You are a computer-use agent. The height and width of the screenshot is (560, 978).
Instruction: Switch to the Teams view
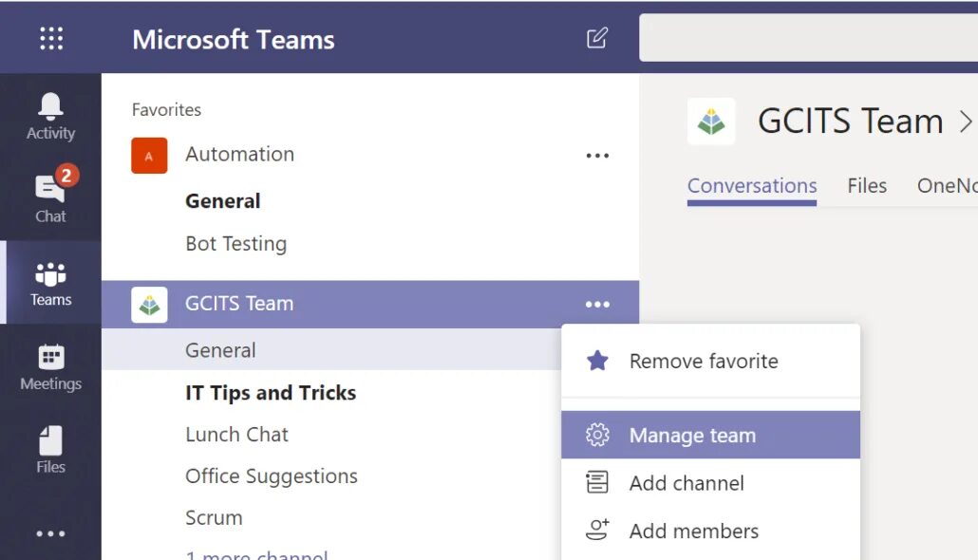(50, 284)
